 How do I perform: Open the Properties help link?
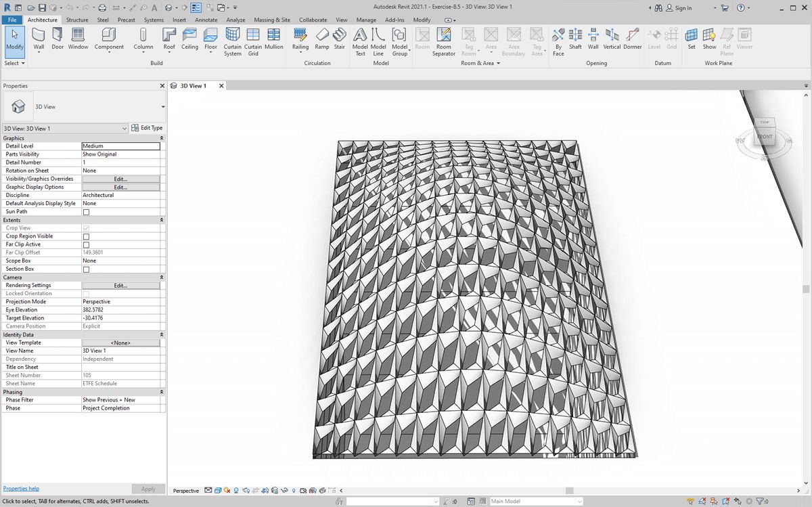21,488
